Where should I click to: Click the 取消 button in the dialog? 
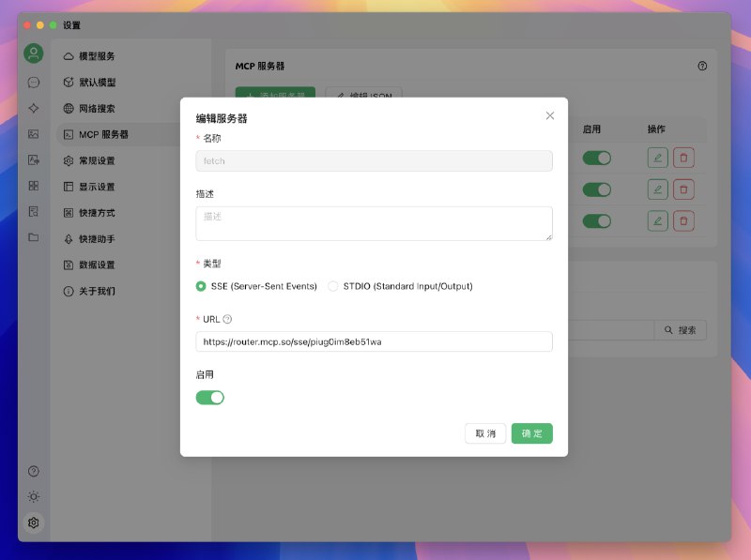click(x=485, y=433)
